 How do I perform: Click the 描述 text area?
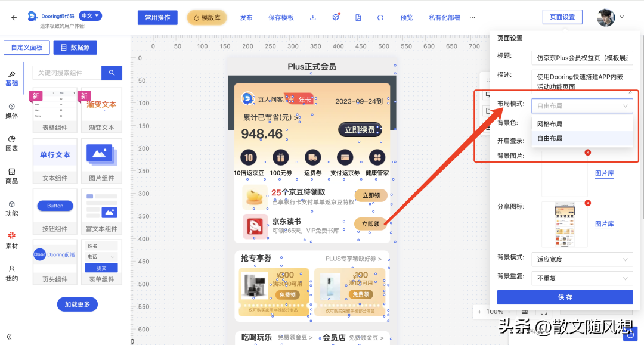[582, 81]
